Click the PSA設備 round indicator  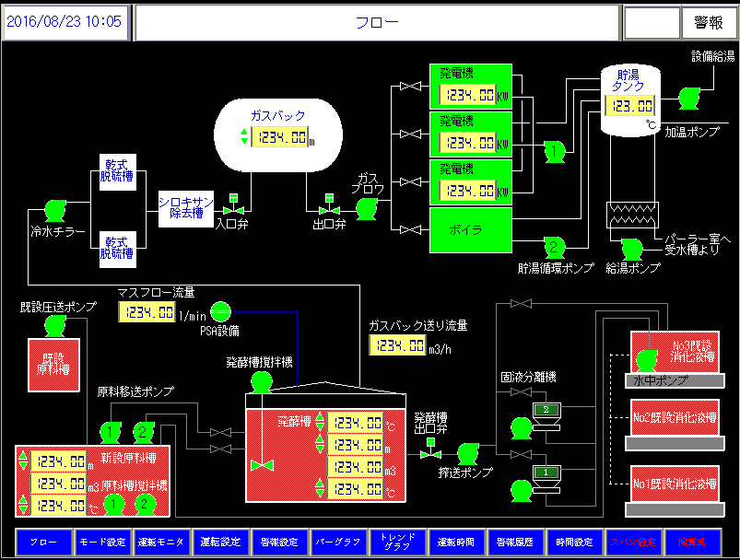220,312
